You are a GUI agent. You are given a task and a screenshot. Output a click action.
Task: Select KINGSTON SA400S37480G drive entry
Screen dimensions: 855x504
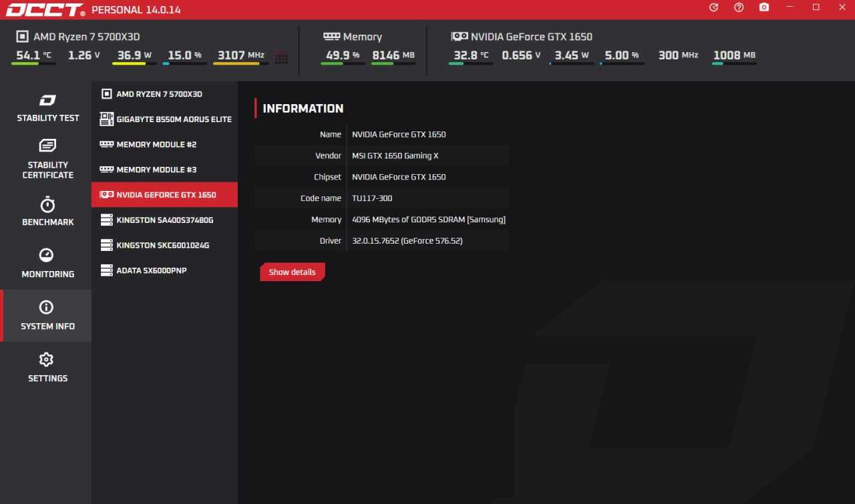click(164, 220)
